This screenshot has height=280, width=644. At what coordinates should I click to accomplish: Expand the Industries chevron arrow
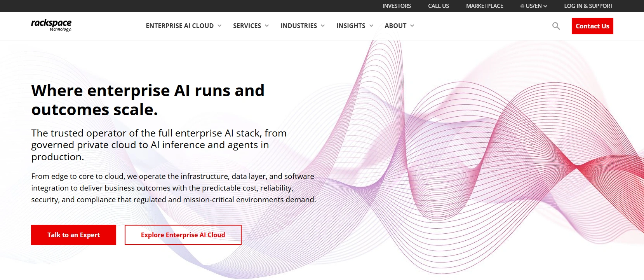(323, 26)
